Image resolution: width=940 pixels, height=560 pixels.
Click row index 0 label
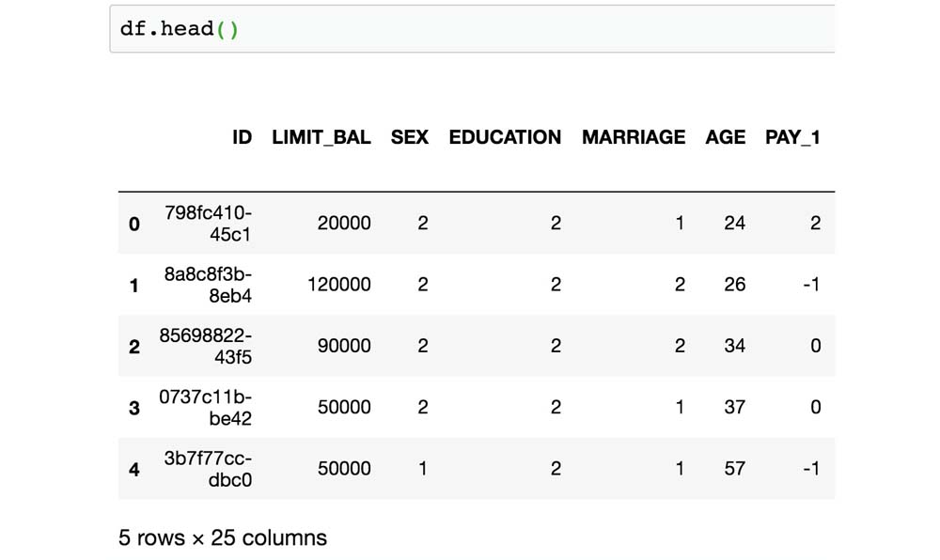pyautogui.click(x=133, y=224)
